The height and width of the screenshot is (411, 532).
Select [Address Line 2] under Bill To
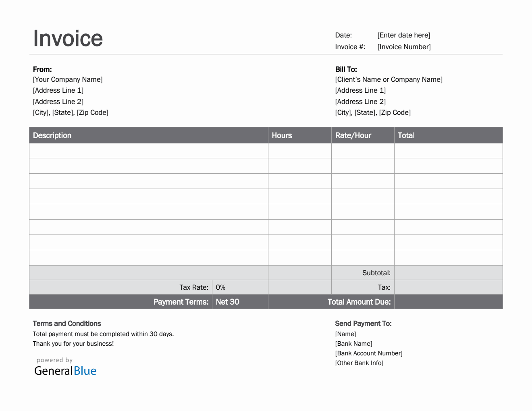tap(360, 102)
